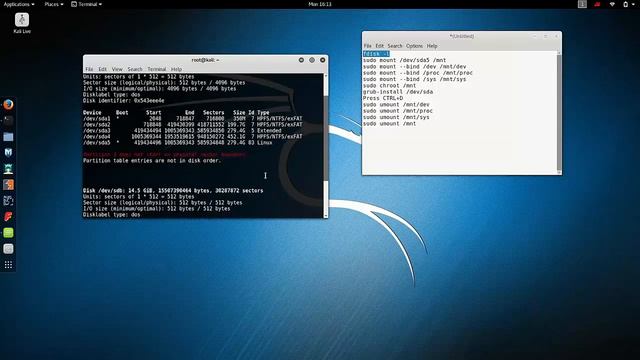Open the text editor's Search menu

pyautogui.click(x=395, y=46)
